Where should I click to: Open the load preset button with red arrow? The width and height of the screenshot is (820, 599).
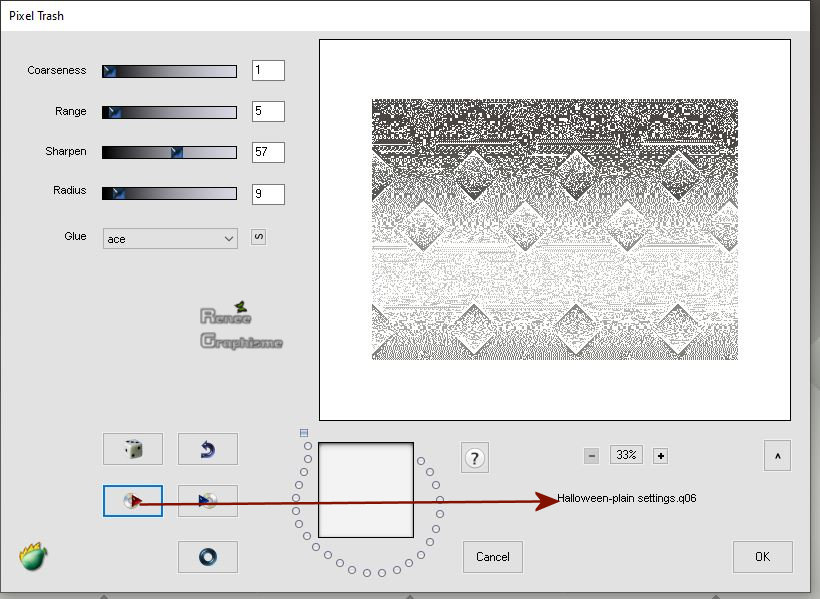pos(133,501)
